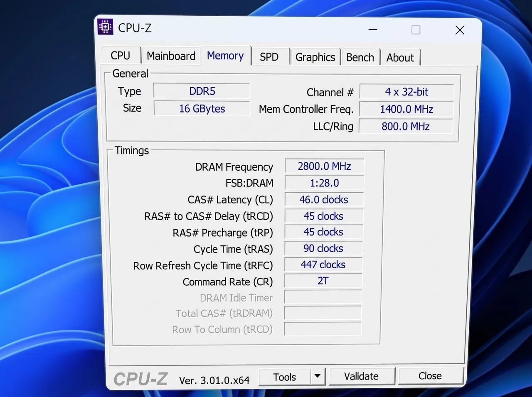Click the empty Row To Column field
This screenshot has height=397, width=532.
(323, 329)
